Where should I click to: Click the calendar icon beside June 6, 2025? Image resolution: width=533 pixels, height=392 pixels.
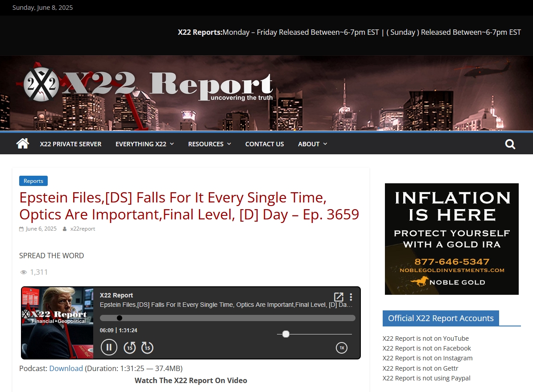[21, 229]
